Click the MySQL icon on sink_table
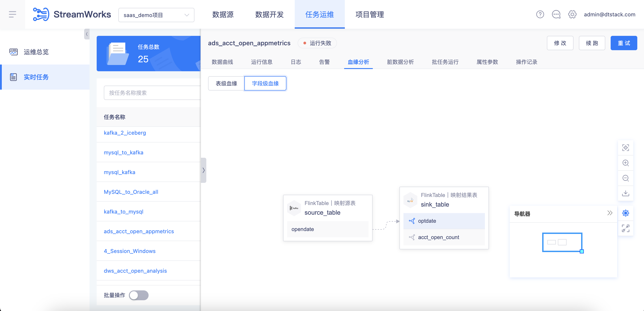 pyautogui.click(x=410, y=200)
